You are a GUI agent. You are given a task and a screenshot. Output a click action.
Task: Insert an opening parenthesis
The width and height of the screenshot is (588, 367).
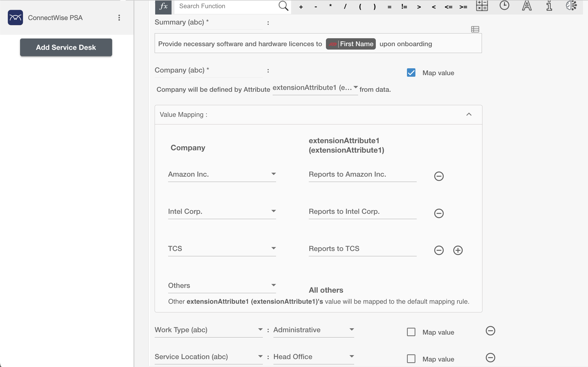click(x=360, y=7)
